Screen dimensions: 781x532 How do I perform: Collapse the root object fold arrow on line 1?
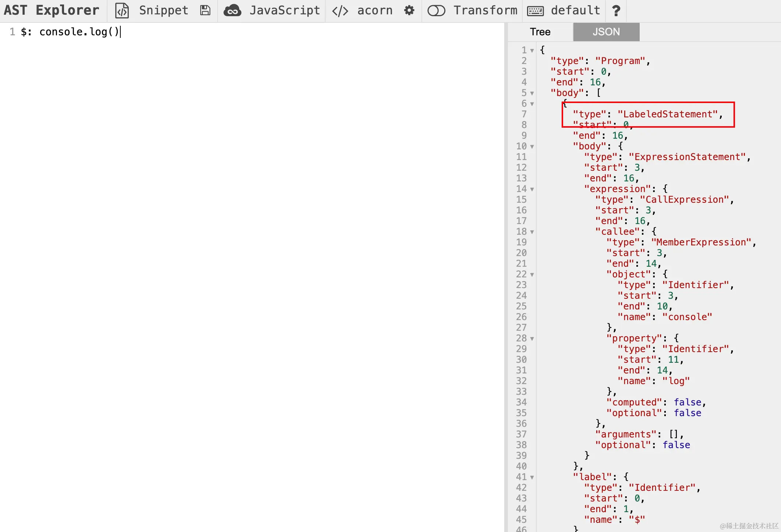532,50
